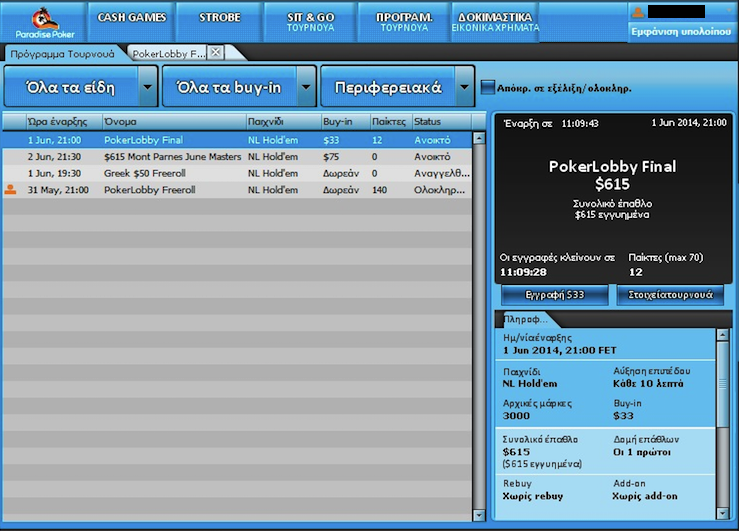Sort by Παιχνίδι column header
This screenshot has width=739, height=531.
284,122
